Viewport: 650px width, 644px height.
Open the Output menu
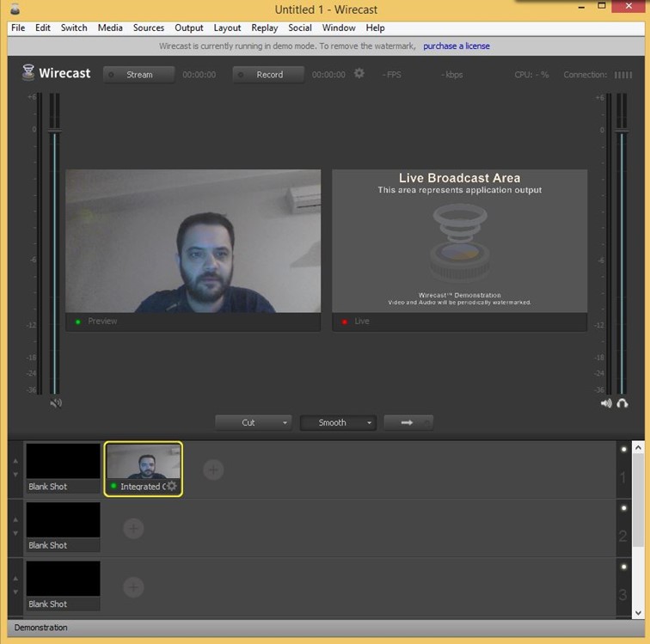[188, 28]
